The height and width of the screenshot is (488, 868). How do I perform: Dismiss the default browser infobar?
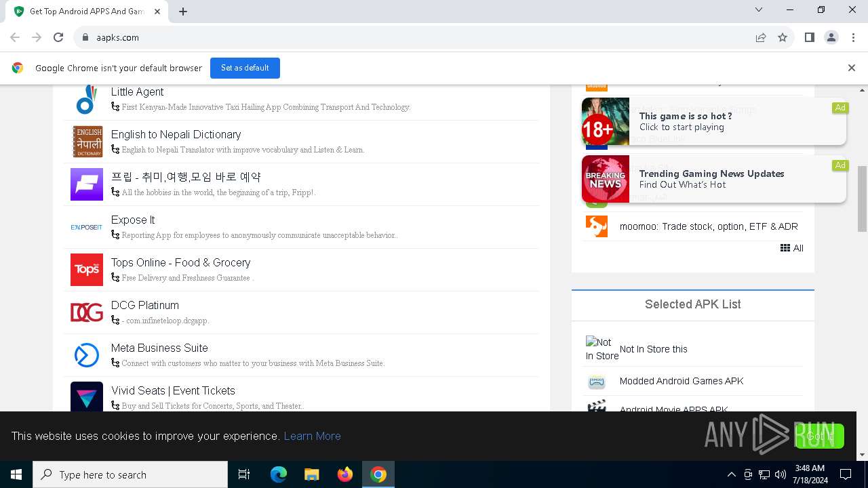click(852, 68)
